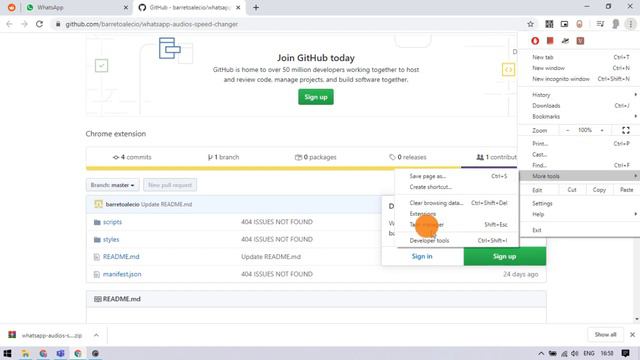Click the three-dot Chrome menu button
Viewport: 640px width, 360px height.
coord(631,24)
